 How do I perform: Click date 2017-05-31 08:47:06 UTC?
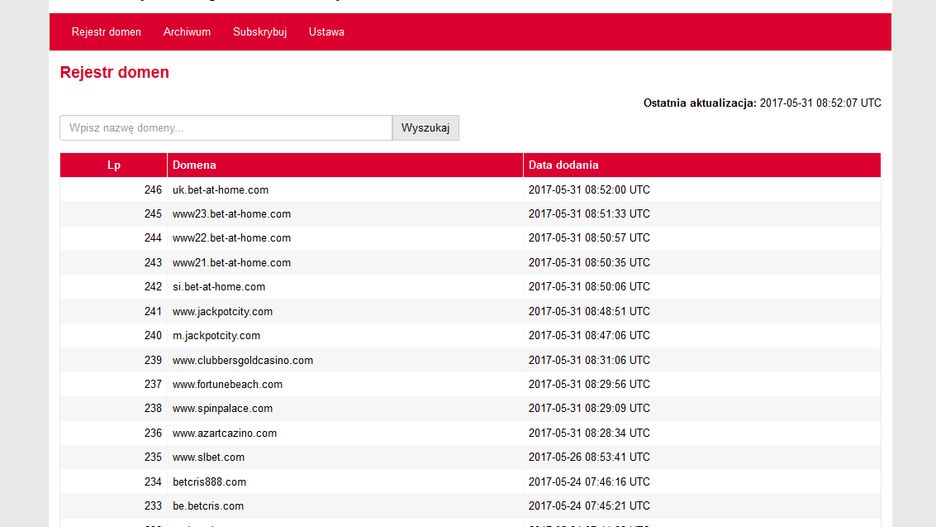[589, 335]
